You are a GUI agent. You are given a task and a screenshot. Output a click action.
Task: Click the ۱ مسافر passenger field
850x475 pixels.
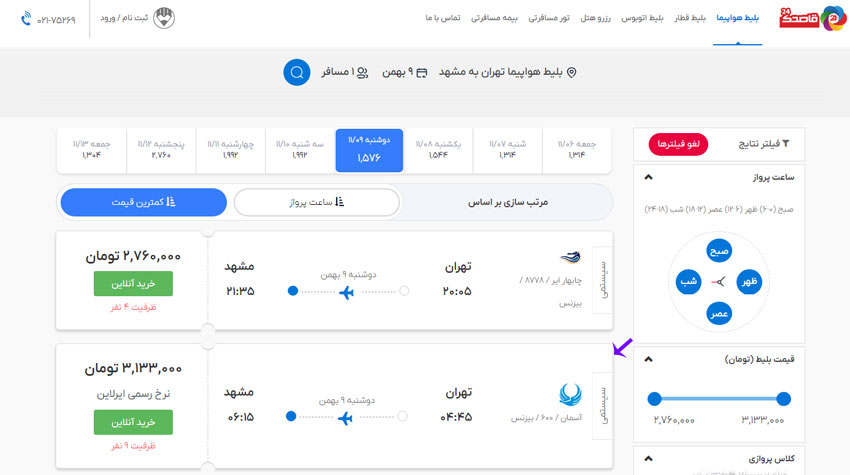coord(345,72)
